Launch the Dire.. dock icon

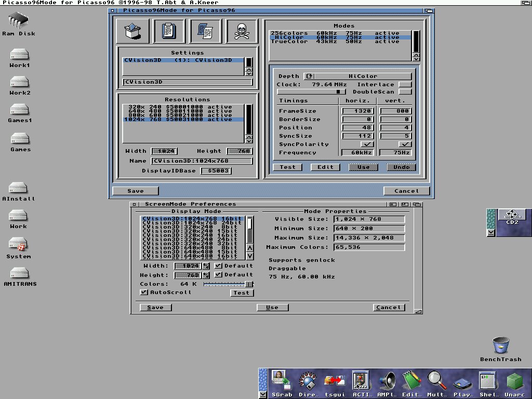pyautogui.click(x=309, y=384)
